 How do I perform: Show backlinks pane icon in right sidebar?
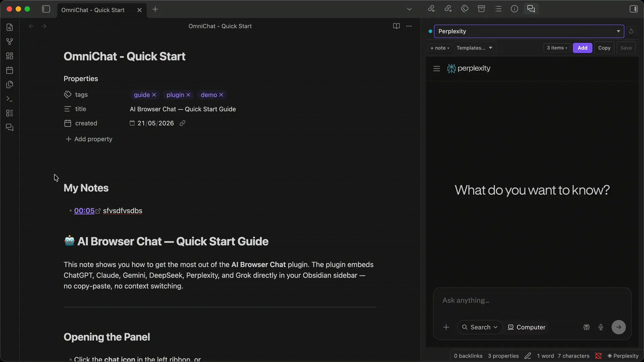pyautogui.click(x=432, y=9)
